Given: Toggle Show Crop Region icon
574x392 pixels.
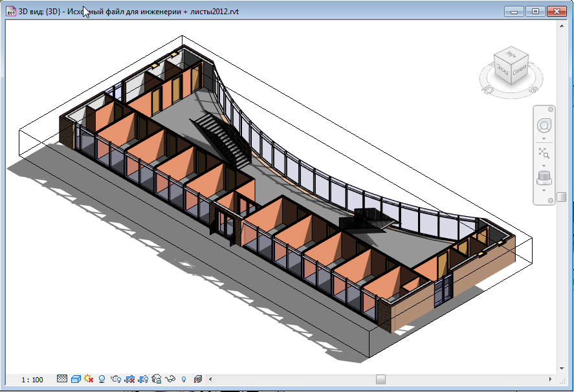Looking at the screenshot, I should tap(143, 379).
